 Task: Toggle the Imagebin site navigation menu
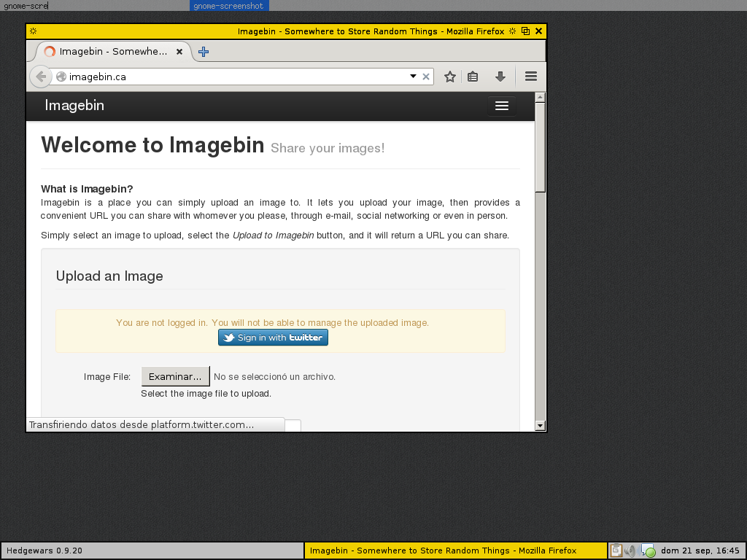(x=502, y=106)
